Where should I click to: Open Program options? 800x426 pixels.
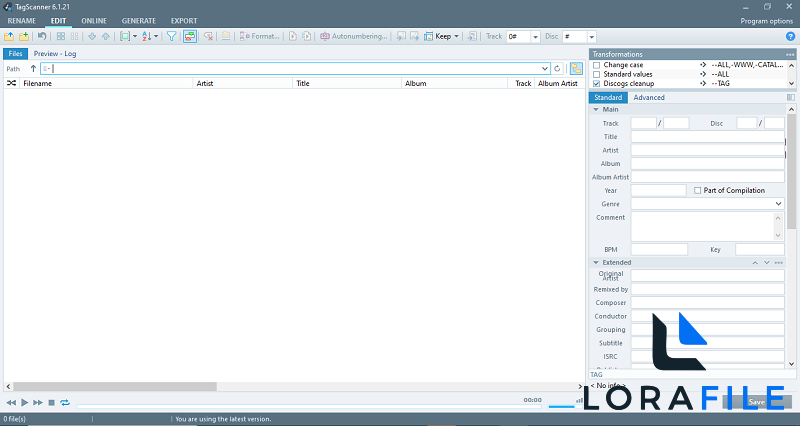tap(766, 21)
